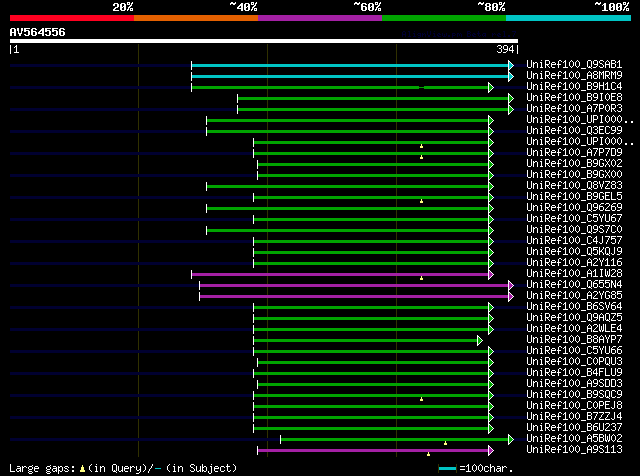This screenshot has width=640, height=476.
Task: Click the yellow gap marker on UniRef100_B9SQC9 row
Action: pos(422,399)
